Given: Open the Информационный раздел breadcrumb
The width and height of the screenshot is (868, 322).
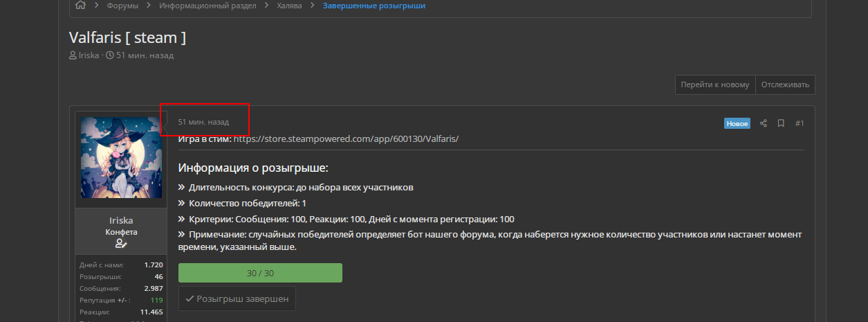Looking at the screenshot, I should tap(207, 6).
